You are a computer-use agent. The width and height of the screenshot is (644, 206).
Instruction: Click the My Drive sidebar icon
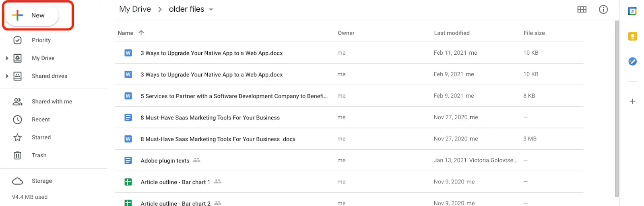click(17, 58)
